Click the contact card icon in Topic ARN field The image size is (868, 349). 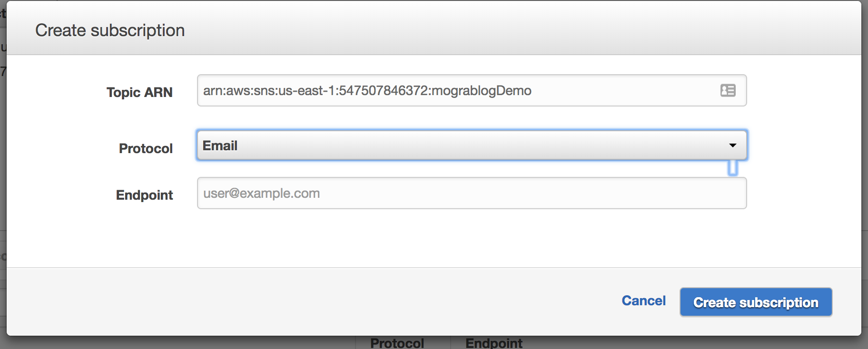[728, 90]
